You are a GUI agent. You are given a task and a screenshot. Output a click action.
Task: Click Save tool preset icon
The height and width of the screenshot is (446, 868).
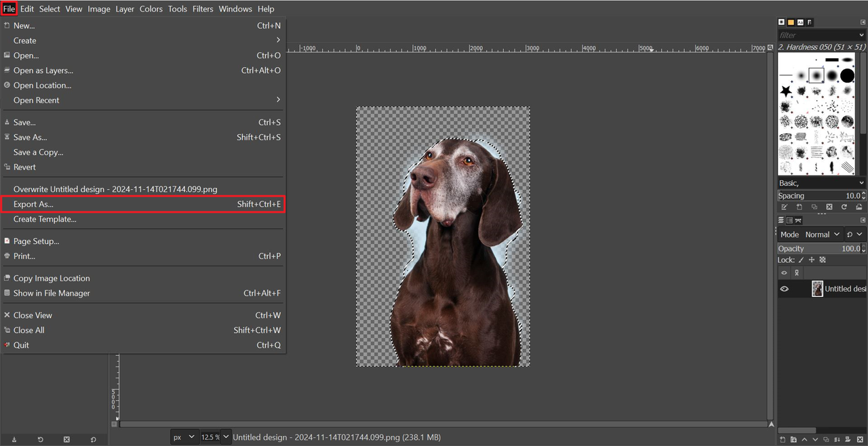(14, 439)
